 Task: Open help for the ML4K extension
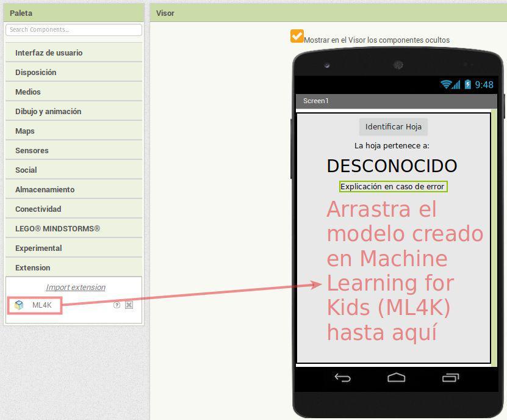point(117,305)
